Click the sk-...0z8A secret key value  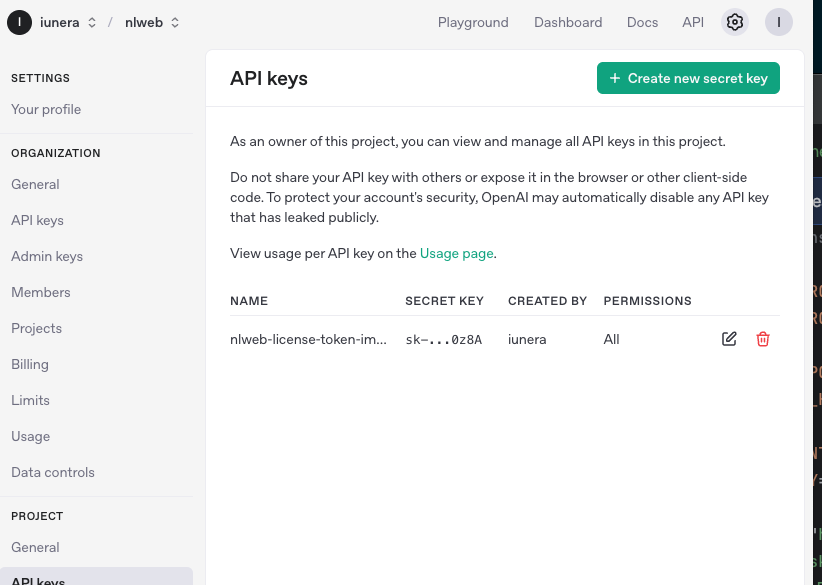[444, 340]
